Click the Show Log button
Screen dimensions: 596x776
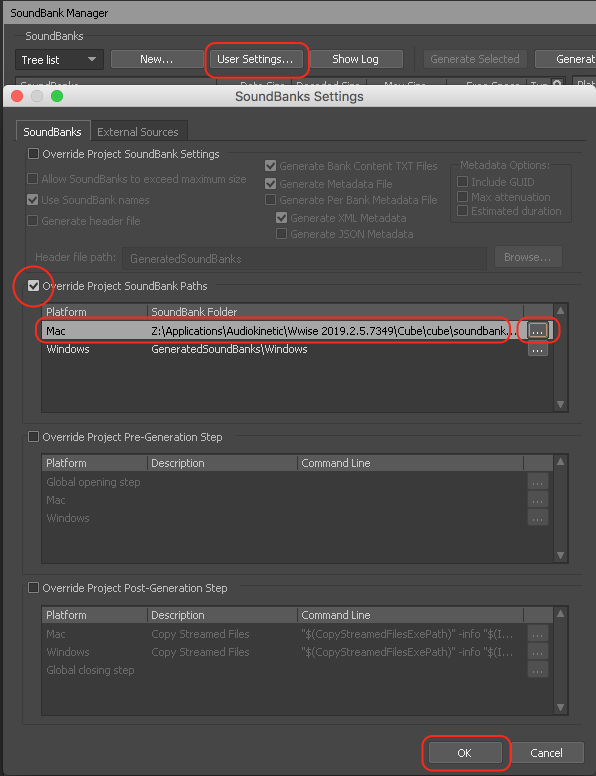356,59
